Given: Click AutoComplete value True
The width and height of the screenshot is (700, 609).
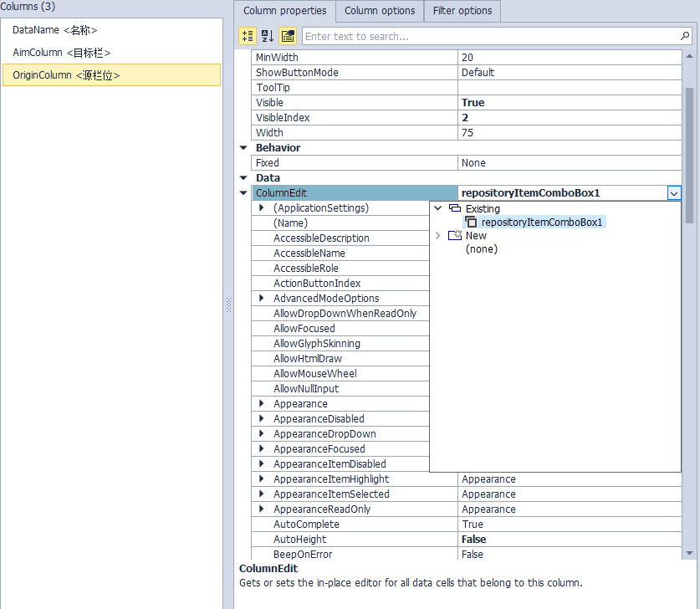Looking at the screenshot, I should 570,525.
